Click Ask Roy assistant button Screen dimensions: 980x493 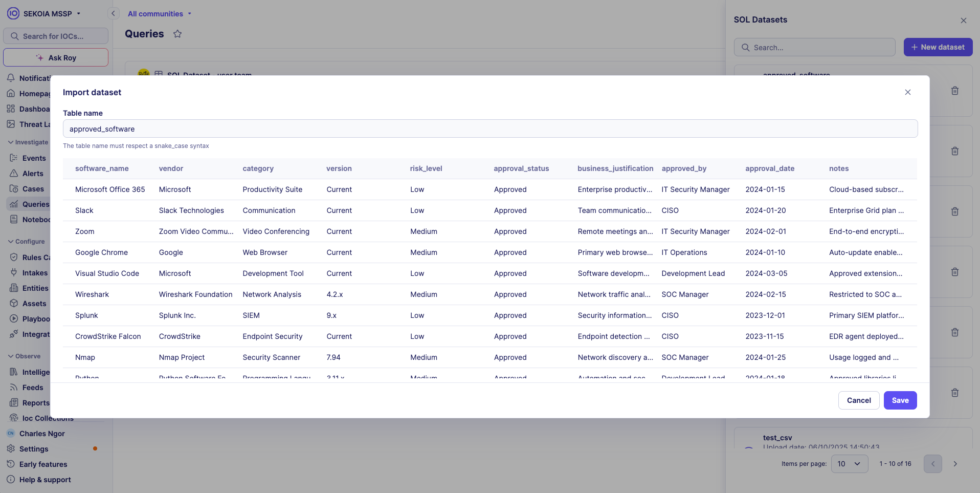(56, 58)
